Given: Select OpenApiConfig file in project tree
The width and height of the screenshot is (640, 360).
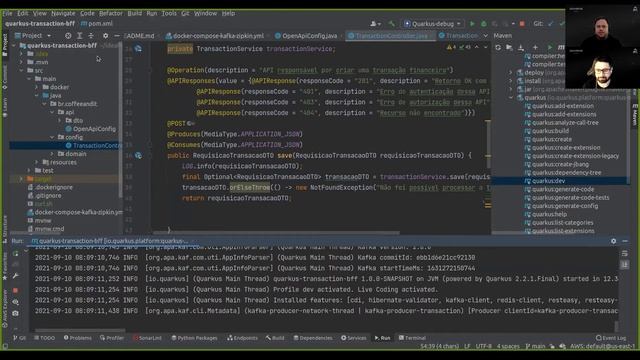Looking at the screenshot, I should pos(91,129).
